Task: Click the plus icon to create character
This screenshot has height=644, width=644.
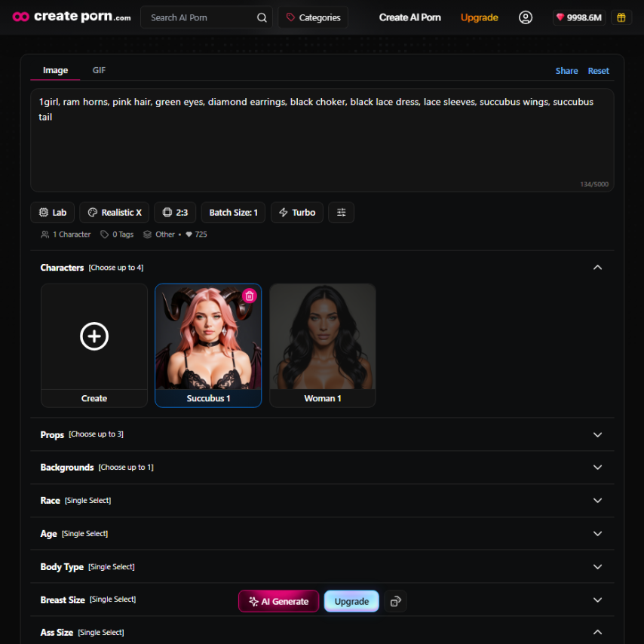Action: pos(94,336)
